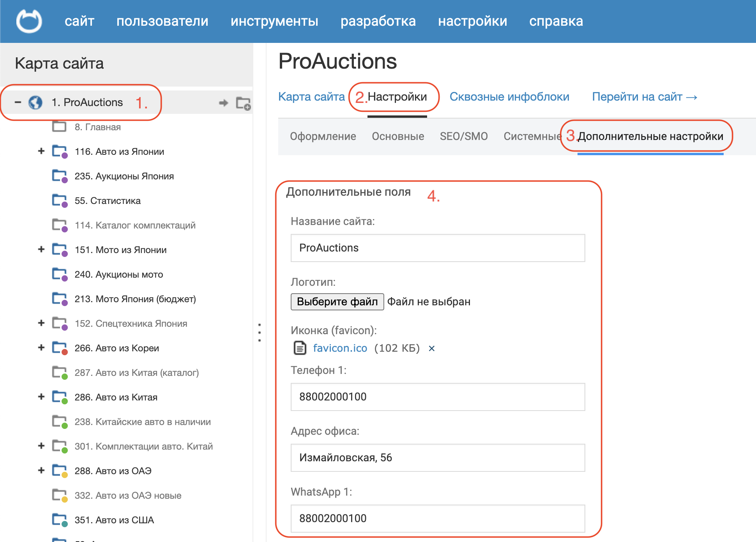Expand 301. Комплектации авто. Китай node

click(x=41, y=446)
